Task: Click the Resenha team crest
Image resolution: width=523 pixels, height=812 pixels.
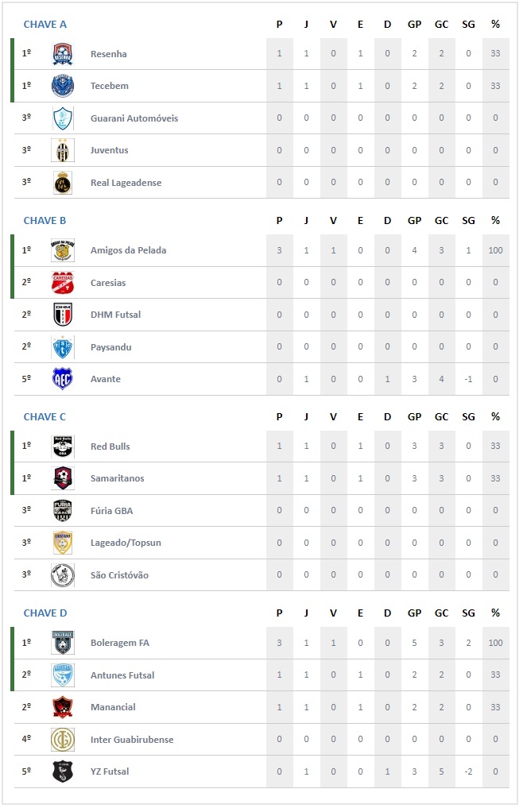Action: (x=63, y=54)
